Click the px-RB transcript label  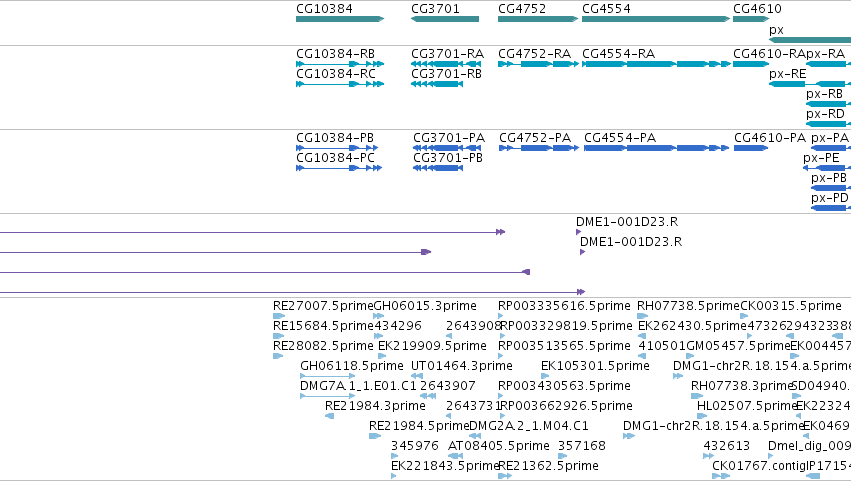824,94
